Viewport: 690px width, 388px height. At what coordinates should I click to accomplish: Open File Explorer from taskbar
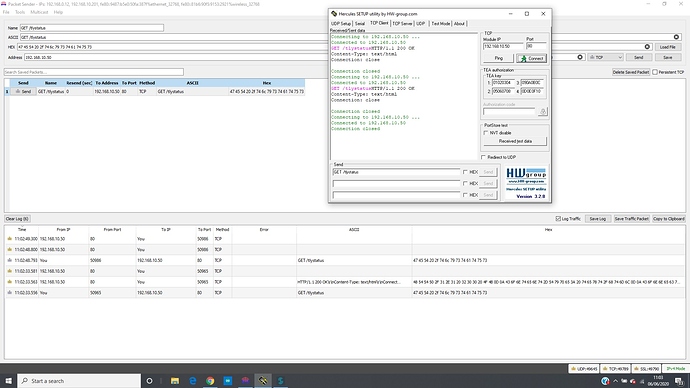click(175, 381)
